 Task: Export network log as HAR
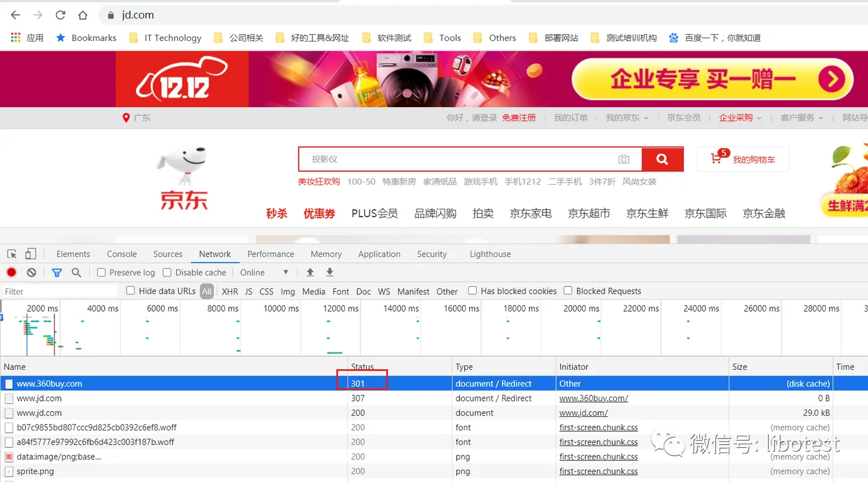click(329, 272)
